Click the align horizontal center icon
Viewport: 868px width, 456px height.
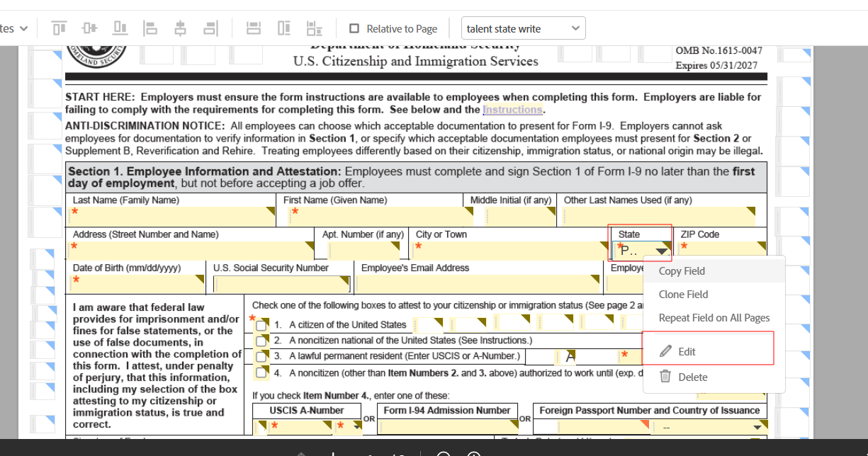click(181, 28)
